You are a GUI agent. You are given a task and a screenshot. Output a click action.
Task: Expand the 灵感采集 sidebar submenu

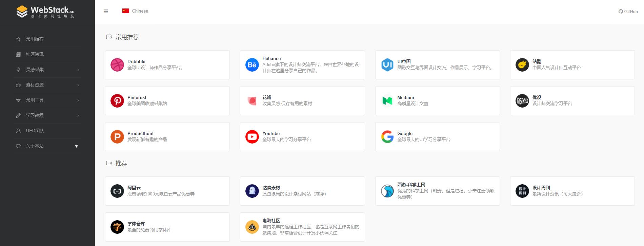47,70
